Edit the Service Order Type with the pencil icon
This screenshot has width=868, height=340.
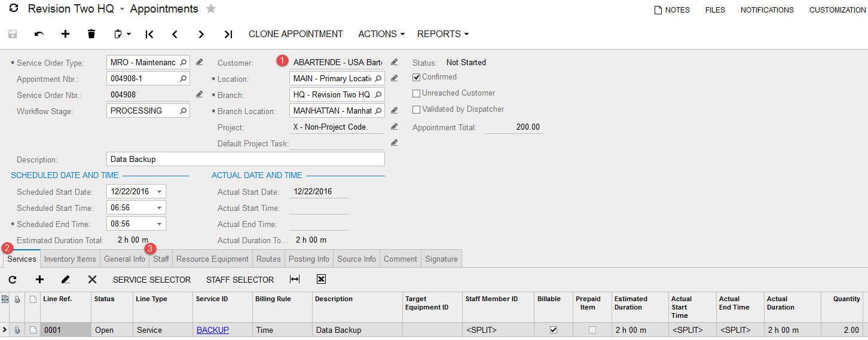200,62
